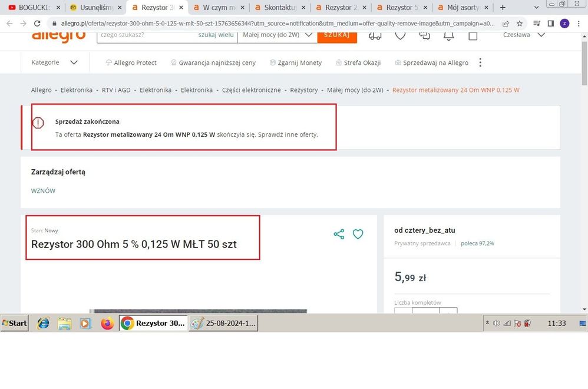Image resolution: width=588 pixels, height=389 pixels.
Task: Open the Chrome profile avatar
Action: (564, 23)
